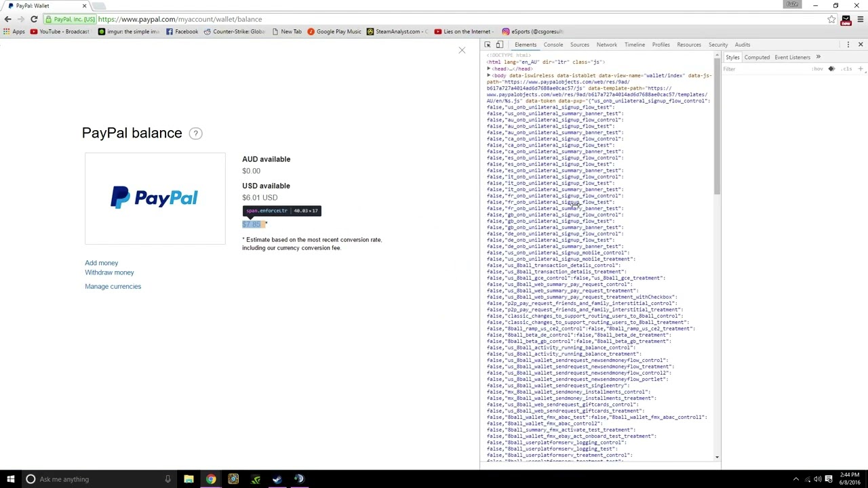This screenshot has width=868, height=488.
Task: Click the address bar URL
Action: (180, 19)
